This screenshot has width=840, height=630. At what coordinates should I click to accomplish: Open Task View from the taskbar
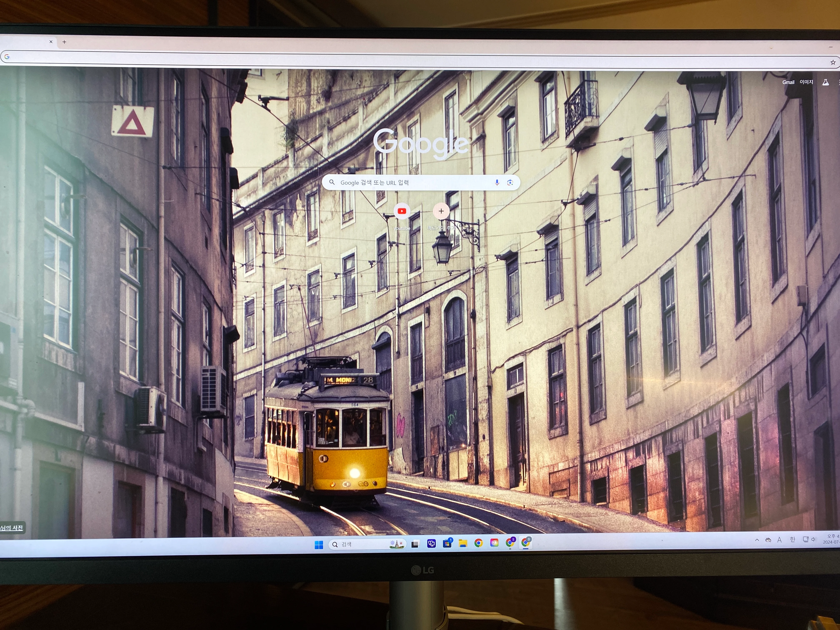(415, 544)
